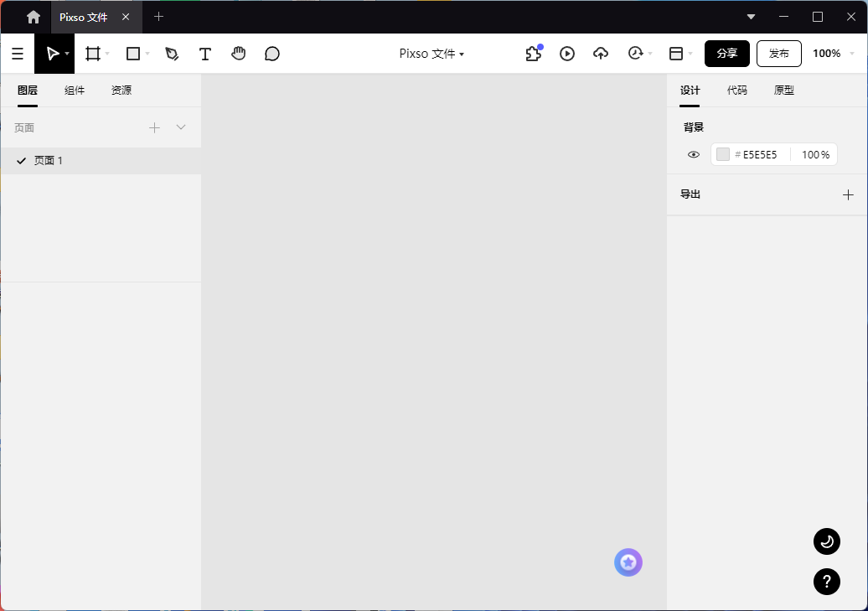
Task: Click the Play prototype preview icon
Action: (x=567, y=54)
